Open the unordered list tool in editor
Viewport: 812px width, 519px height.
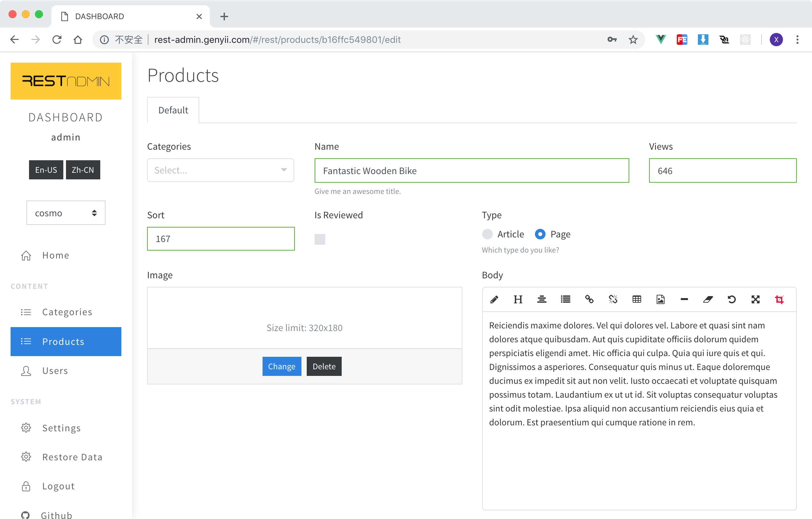click(566, 299)
